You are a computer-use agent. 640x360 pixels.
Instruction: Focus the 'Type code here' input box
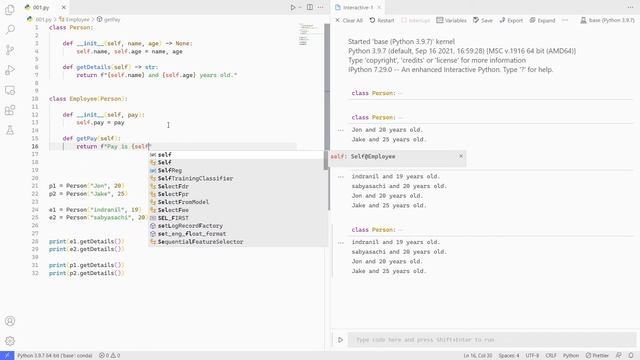(492, 340)
